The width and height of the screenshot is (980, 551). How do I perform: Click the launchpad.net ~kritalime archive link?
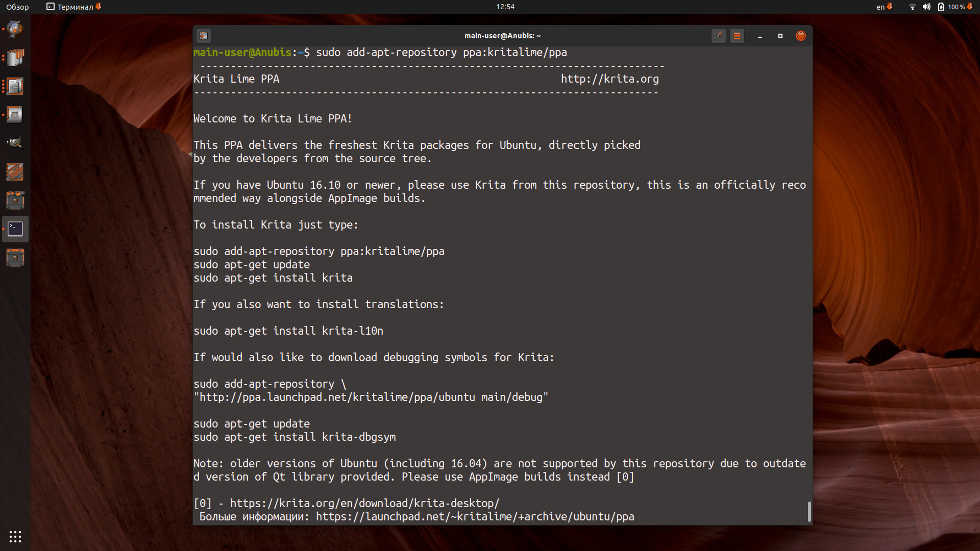tap(475, 517)
